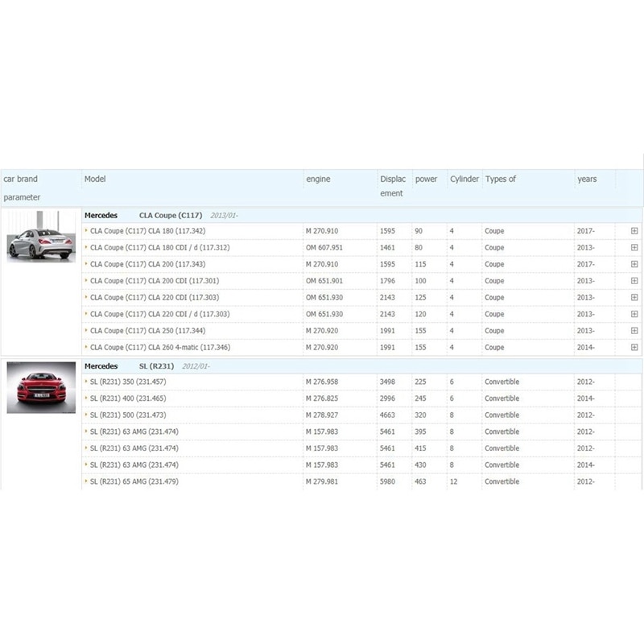
Task: Click the Types of column header
Action: [x=501, y=179]
